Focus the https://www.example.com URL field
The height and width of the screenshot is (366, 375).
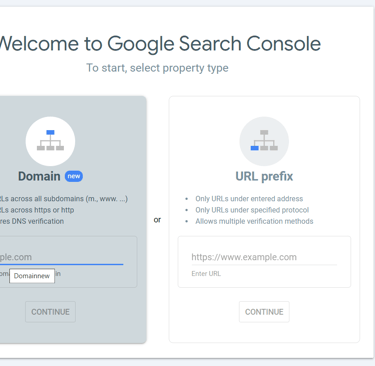click(264, 257)
